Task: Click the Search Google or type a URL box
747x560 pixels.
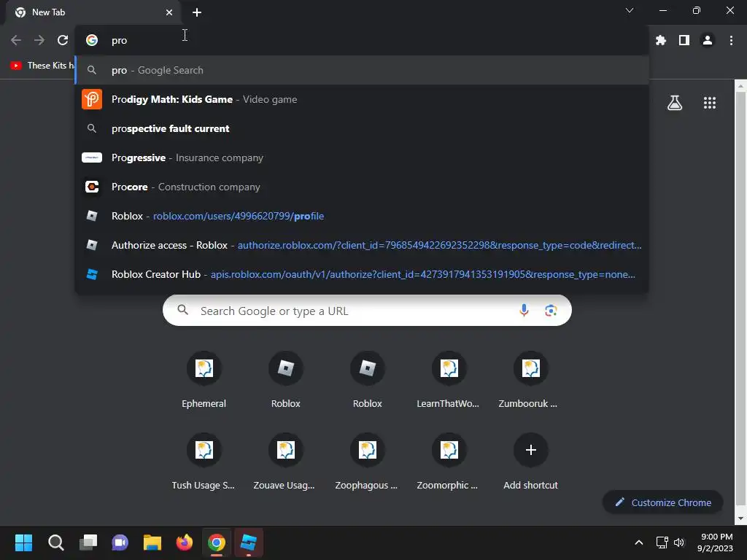Action: coord(367,311)
